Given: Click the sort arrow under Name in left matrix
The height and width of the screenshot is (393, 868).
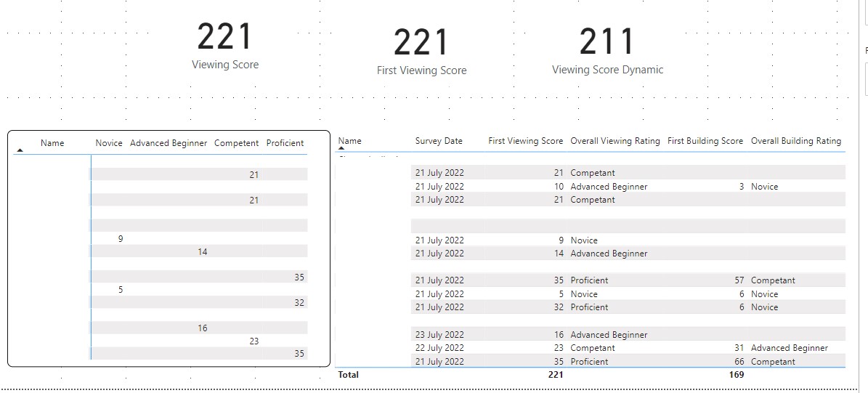Looking at the screenshot, I should tap(20, 150).
